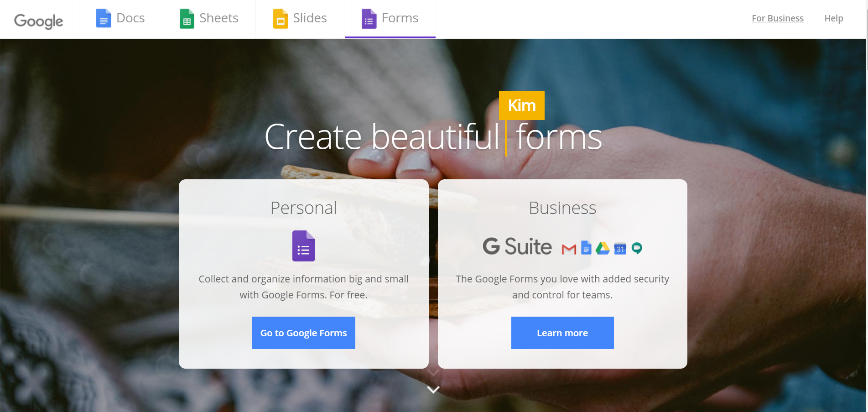Click the Docs icon beside G Suite
Screen dimensions: 868x412
[x=586, y=248]
